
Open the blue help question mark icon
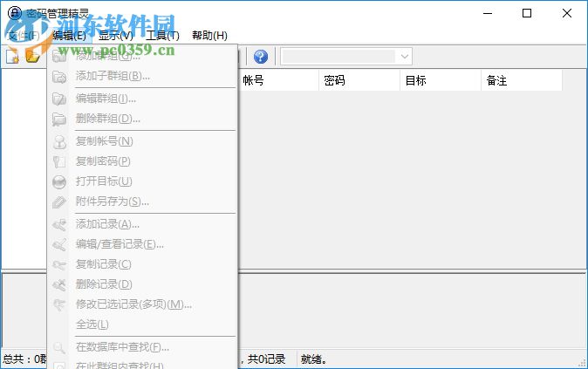(x=261, y=57)
